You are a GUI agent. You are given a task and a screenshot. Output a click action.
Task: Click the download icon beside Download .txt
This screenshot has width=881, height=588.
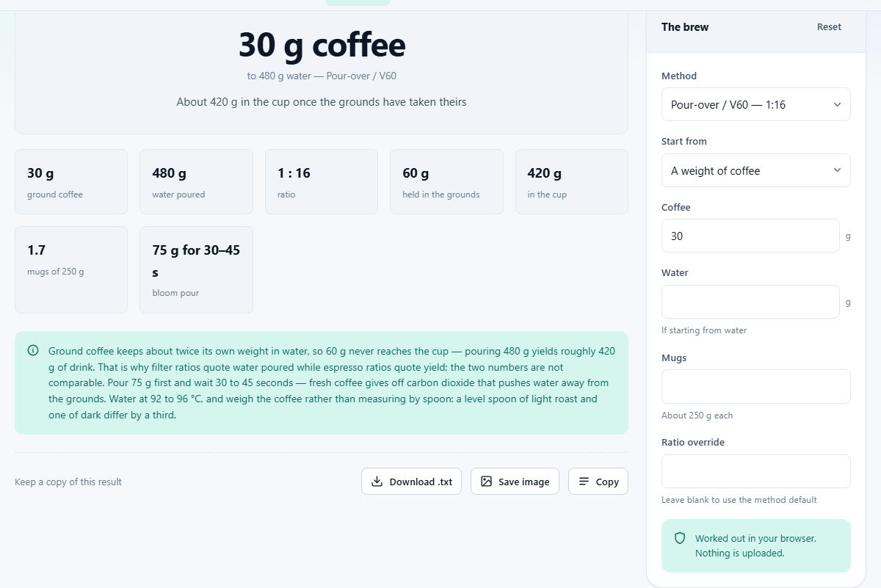[x=377, y=482]
